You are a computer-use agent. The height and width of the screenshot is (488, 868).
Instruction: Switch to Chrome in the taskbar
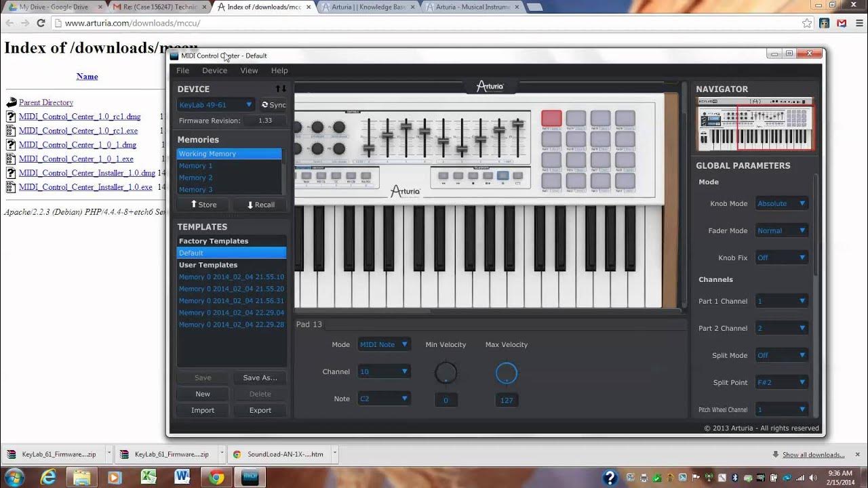click(216, 477)
